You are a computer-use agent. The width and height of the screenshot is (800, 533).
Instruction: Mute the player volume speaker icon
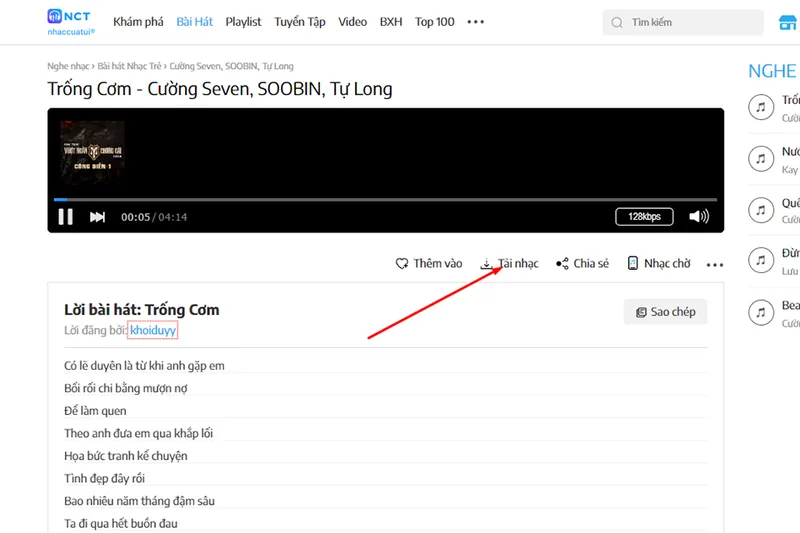click(x=699, y=217)
